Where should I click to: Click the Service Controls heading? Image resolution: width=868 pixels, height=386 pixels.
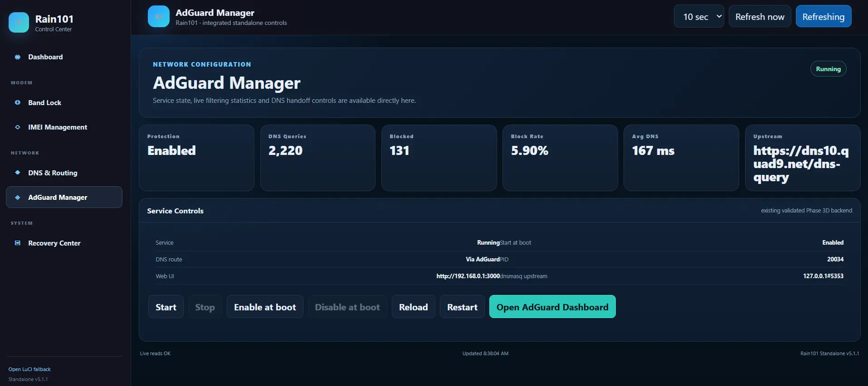[x=175, y=211]
